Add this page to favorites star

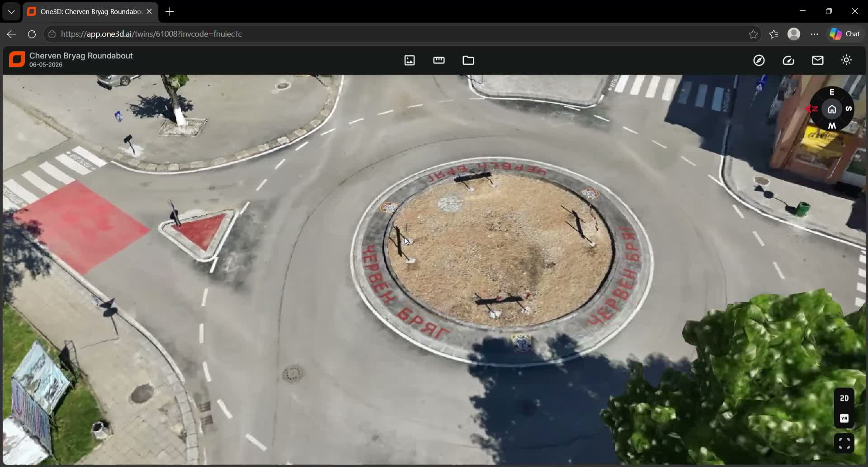click(x=753, y=34)
